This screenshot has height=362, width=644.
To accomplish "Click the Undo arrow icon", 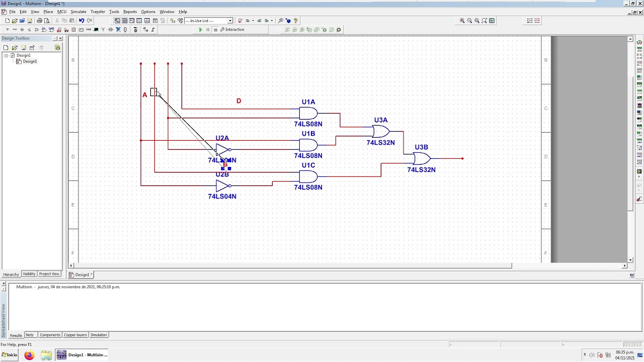I will 82,21.
